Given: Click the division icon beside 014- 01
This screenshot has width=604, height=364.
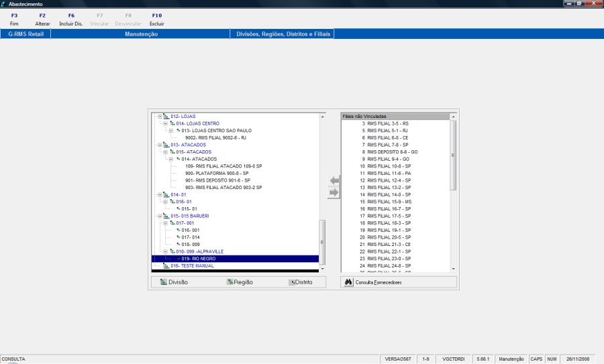Looking at the screenshot, I should pos(166,194).
